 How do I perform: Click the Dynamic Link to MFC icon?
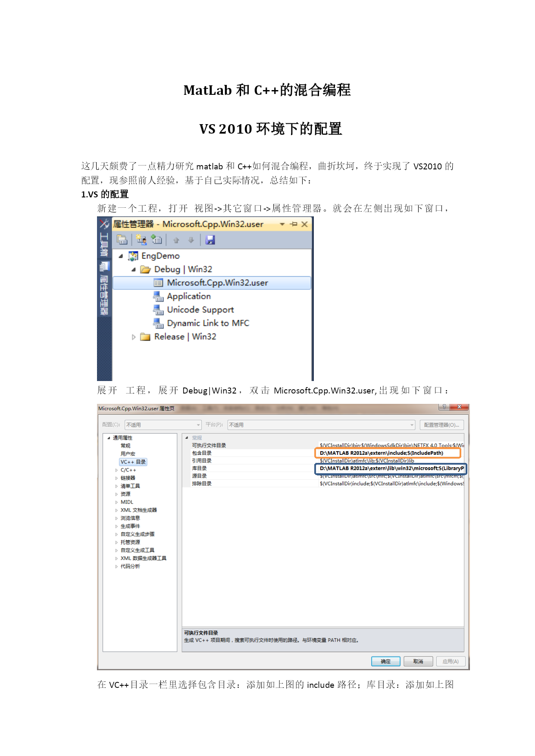coord(158,323)
